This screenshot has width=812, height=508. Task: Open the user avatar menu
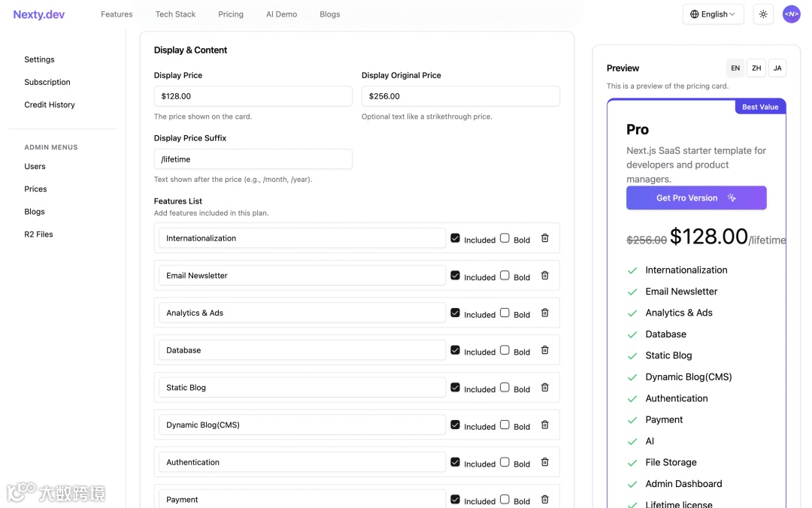click(791, 14)
